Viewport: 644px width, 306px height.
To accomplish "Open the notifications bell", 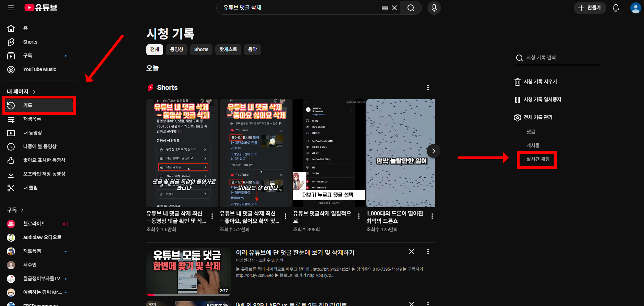I will point(616,8).
